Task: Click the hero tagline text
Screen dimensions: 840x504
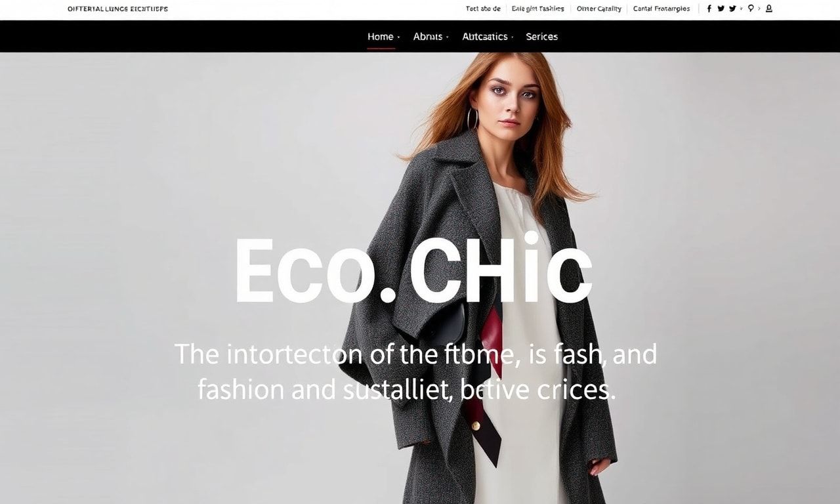Action: (415, 372)
